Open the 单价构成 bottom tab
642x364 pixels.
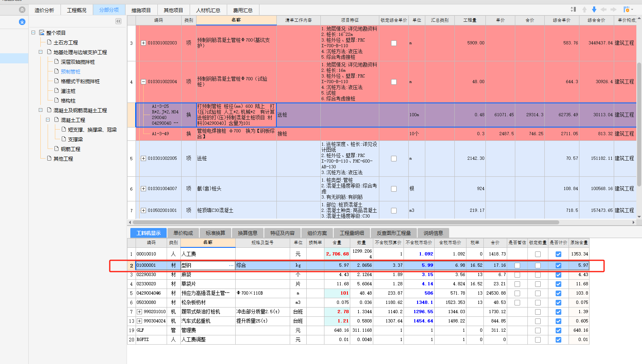[x=183, y=233]
